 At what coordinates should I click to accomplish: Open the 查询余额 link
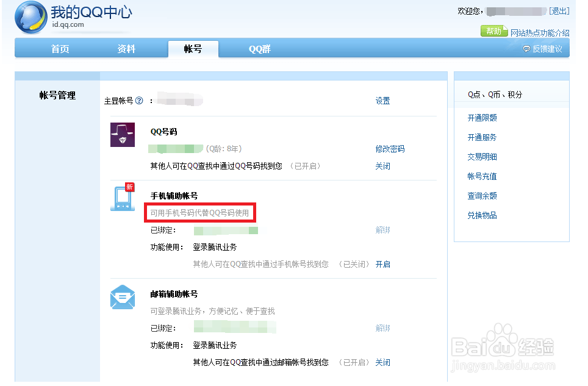click(482, 196)
